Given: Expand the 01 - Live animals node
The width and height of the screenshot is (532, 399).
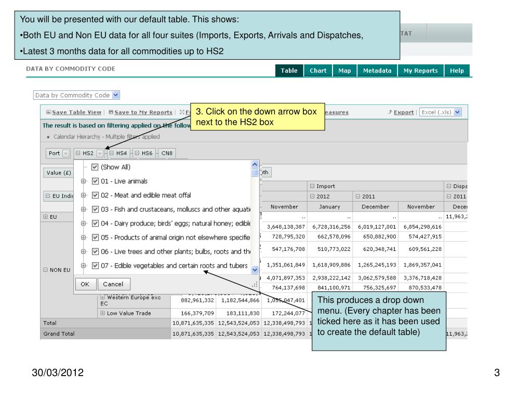Looking at the screenshot, I should pos(84,181).
